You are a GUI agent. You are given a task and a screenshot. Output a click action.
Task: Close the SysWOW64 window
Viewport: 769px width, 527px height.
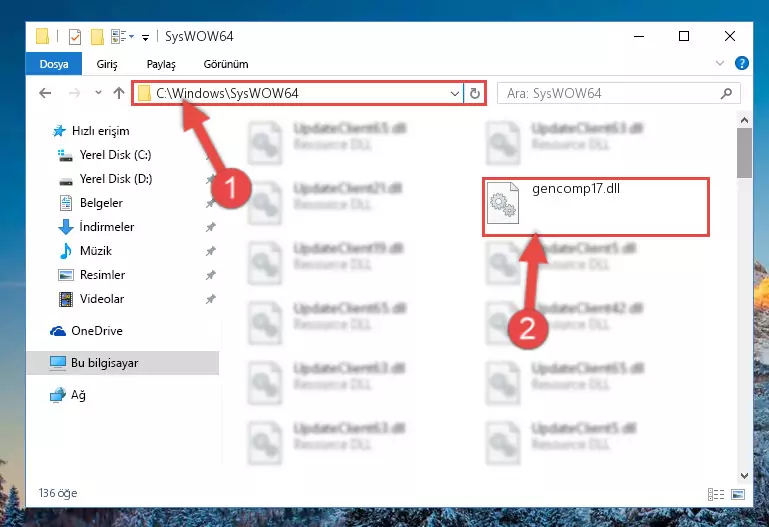pyautogui.click(x=730, y=36)
